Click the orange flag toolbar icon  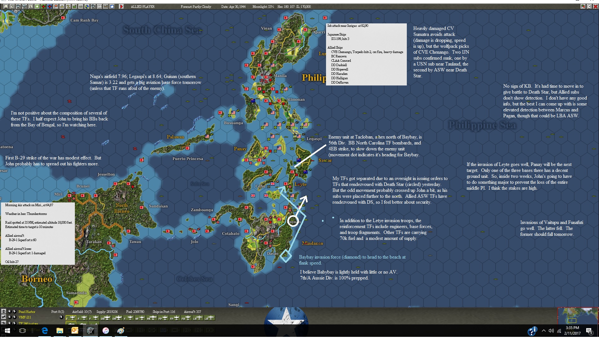56,6
